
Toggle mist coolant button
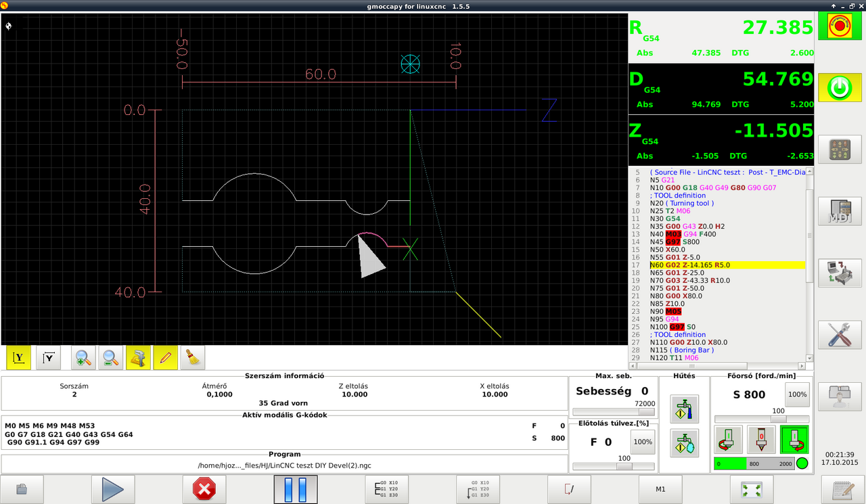[x=684, y=442]
